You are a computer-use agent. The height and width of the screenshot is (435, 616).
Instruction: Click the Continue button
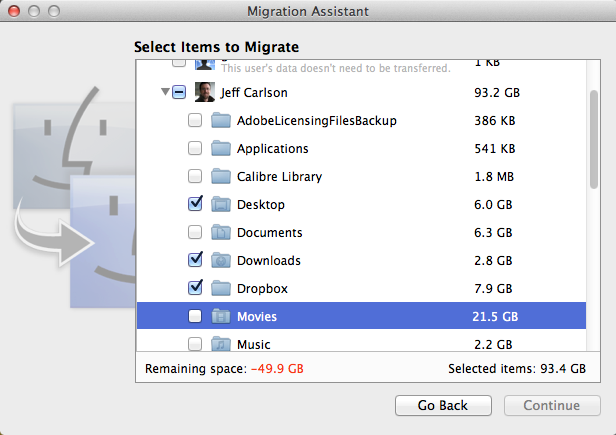[551, 405]
